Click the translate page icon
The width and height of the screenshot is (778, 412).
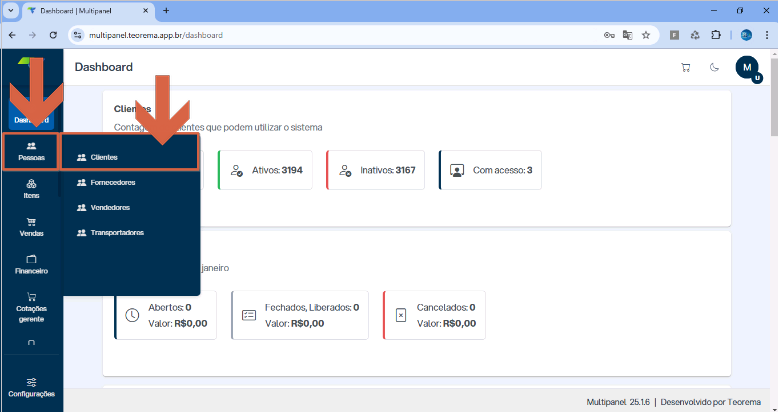click(x=628, y=35)
